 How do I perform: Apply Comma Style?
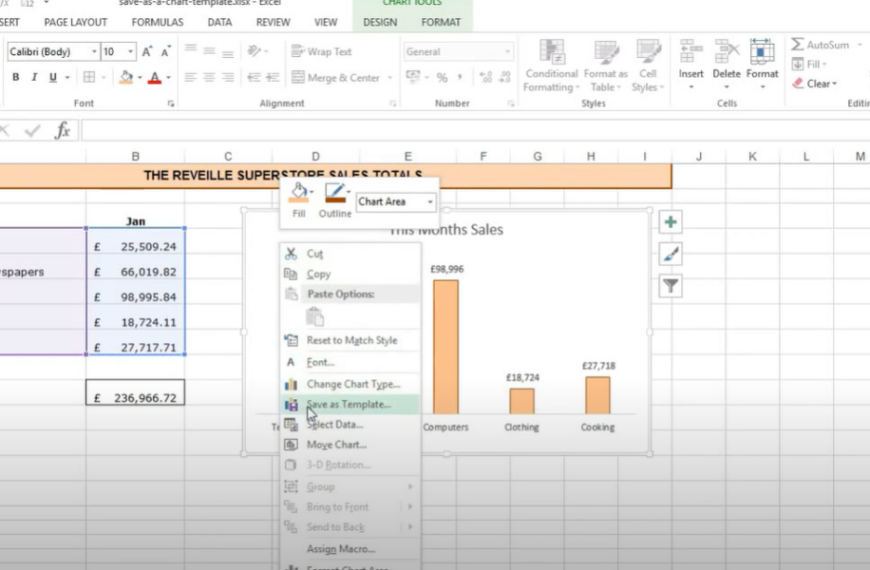coord(460,77)
